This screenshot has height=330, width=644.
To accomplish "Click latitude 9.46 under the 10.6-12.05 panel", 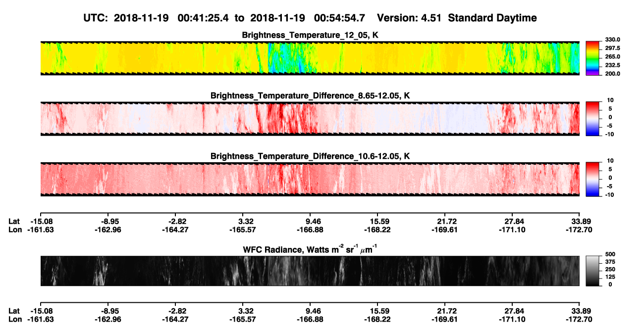I will (310, 221).
